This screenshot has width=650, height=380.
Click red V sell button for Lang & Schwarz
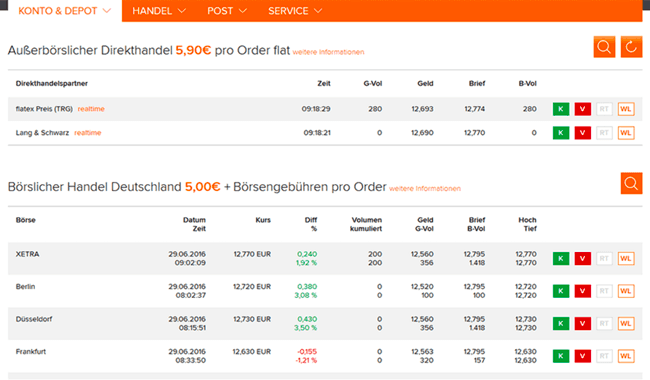tap(582, 133)
